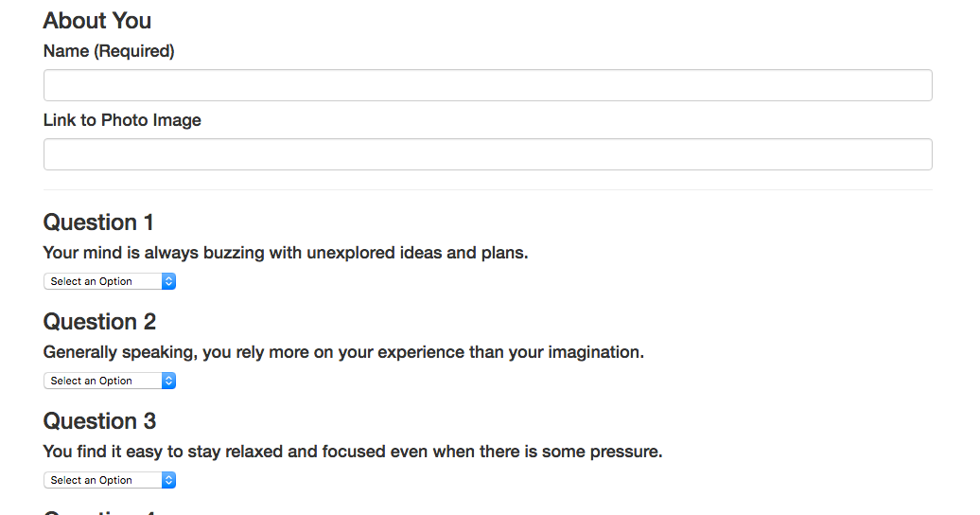Viewport: 980px width, 515px height.
Task: Click the "About You" heading
Action: pos(97,21)
